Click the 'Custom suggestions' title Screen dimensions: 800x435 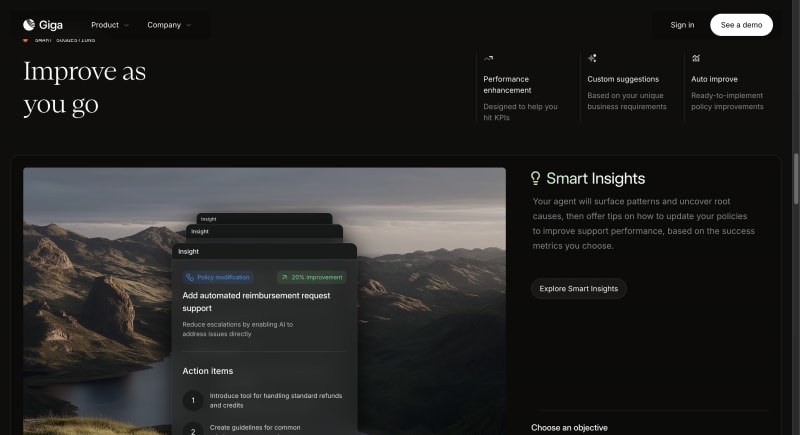coord(623,79)
